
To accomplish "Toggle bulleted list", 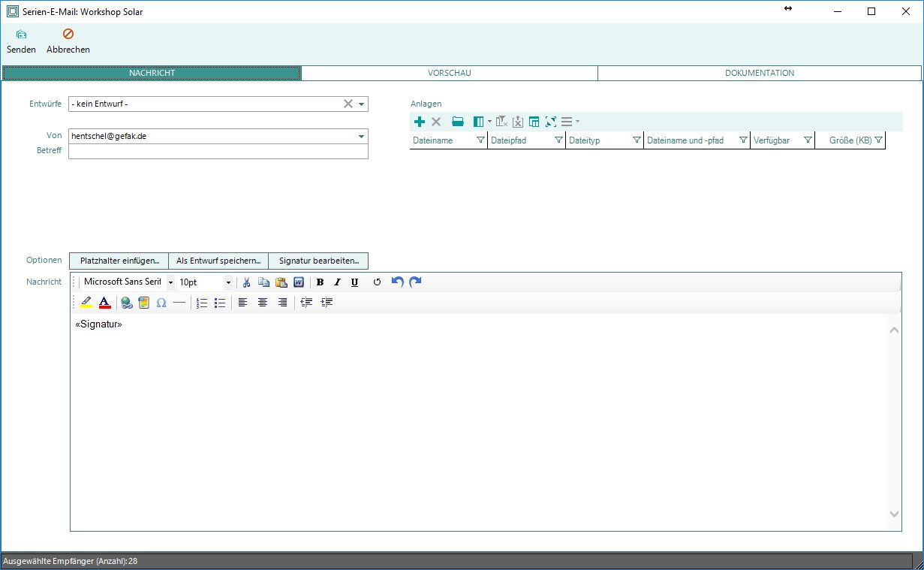I will pyautogui.click(x=220, y=303).
